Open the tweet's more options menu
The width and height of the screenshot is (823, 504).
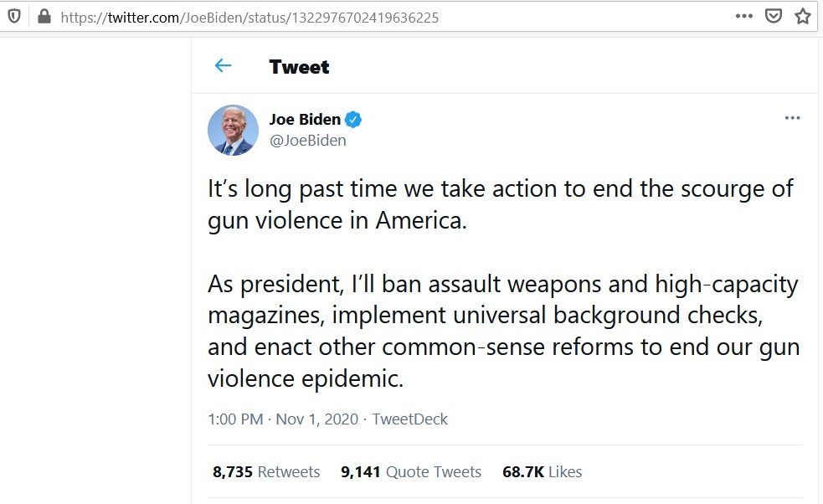792,118
